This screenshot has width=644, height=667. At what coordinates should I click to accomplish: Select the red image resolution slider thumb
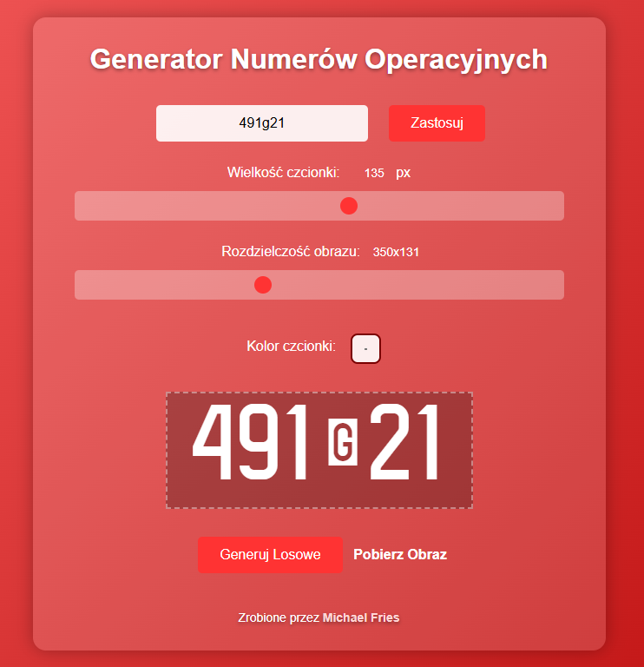[x=263, y=285]
